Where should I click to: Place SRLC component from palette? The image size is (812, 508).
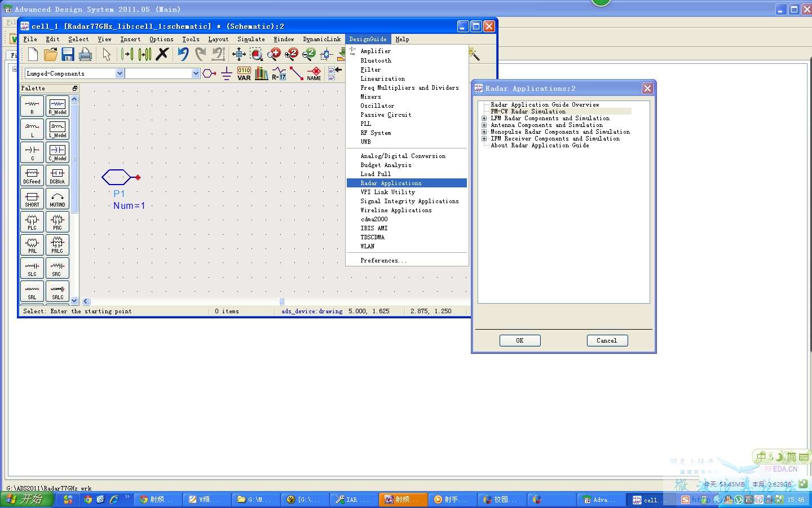point(58,291)
